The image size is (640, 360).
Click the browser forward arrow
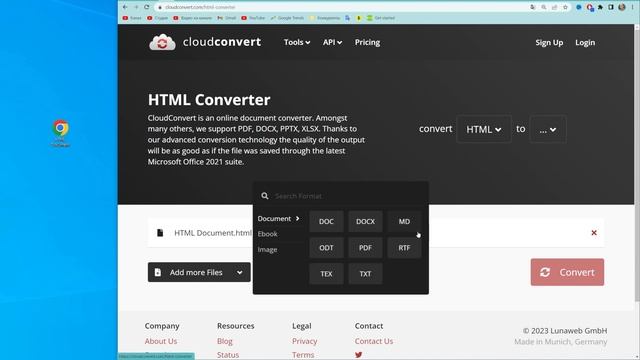coord(136,7)
